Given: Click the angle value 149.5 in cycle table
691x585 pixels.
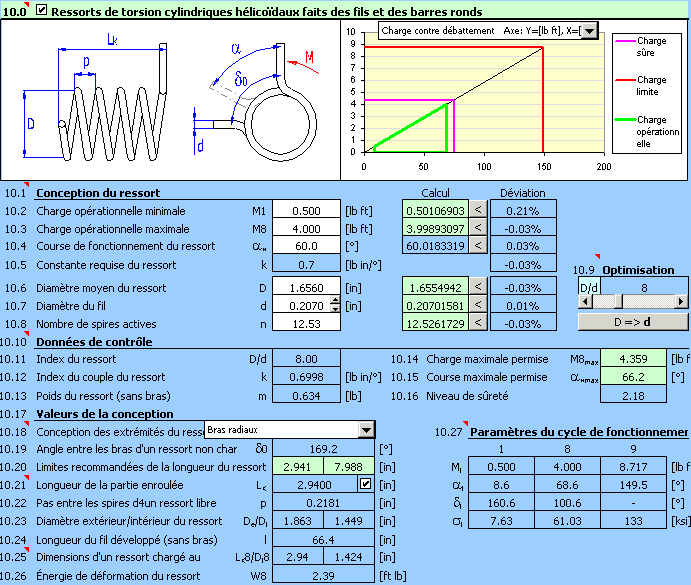Looking at the screenshot, I should point(633,484).
